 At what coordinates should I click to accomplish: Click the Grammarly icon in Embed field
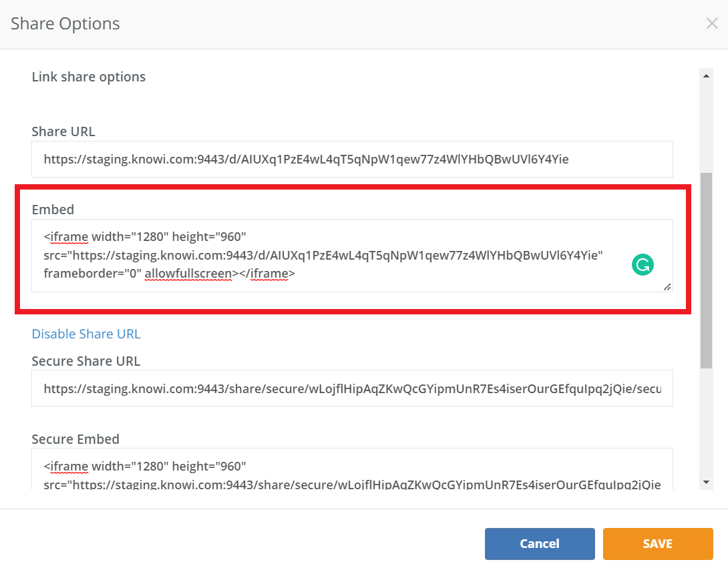click(643, 265)
